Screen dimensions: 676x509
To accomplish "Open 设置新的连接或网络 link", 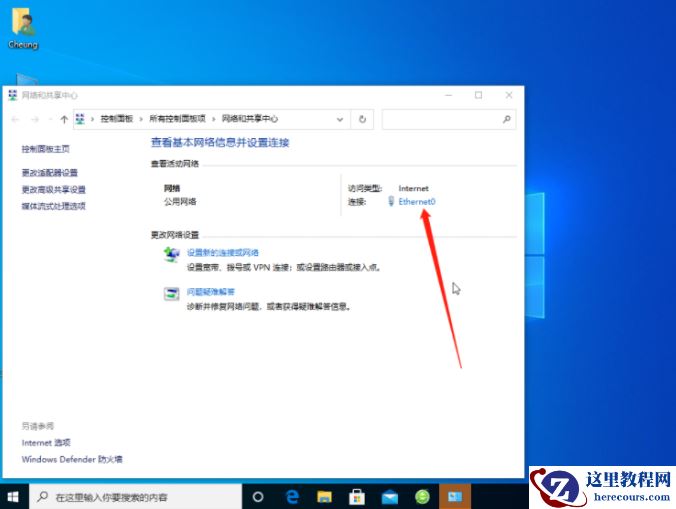I will (222, 253).
